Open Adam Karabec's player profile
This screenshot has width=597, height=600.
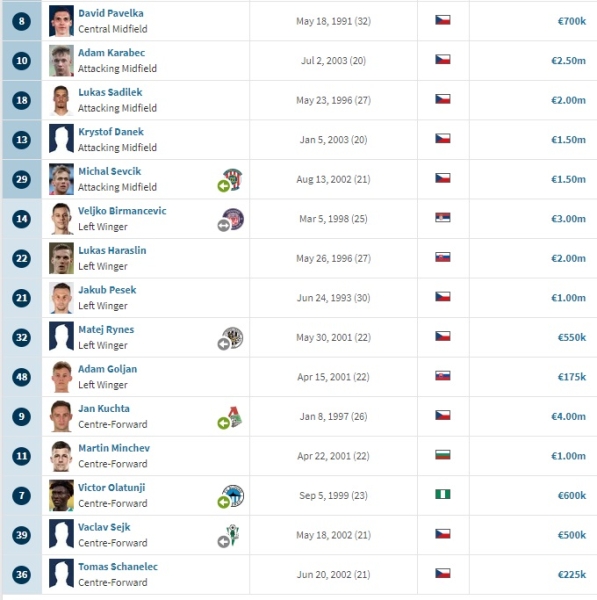(x=111, y=52)
